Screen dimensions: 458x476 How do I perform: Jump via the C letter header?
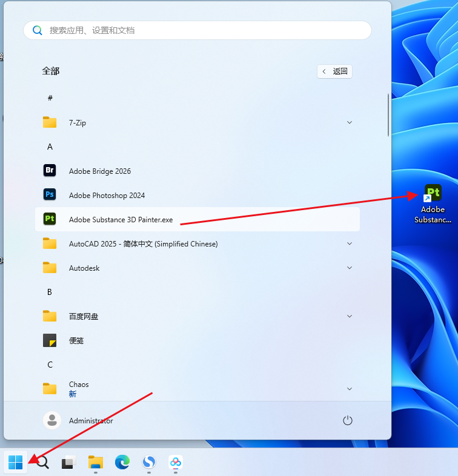[x=50, y=365]
